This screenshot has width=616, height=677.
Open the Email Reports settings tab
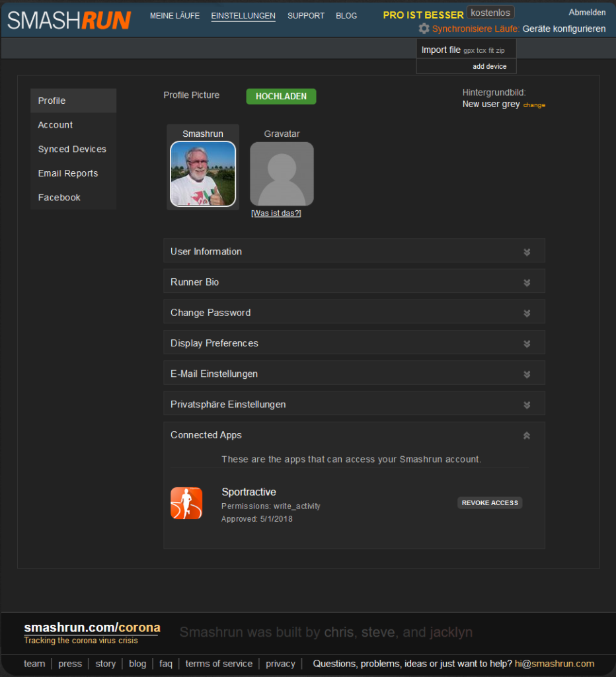pos(68,173)
